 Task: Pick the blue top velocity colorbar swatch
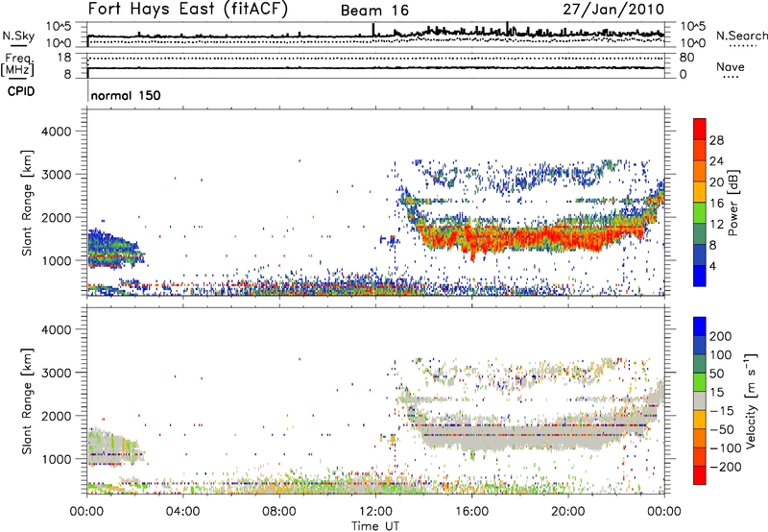tap(700, 326)
